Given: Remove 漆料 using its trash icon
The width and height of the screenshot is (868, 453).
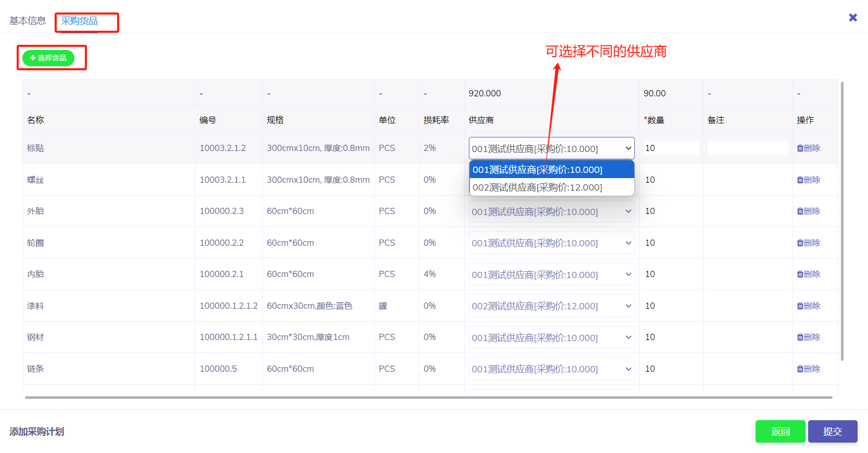Looking at the screenshot, I should (x=800, y=306).
